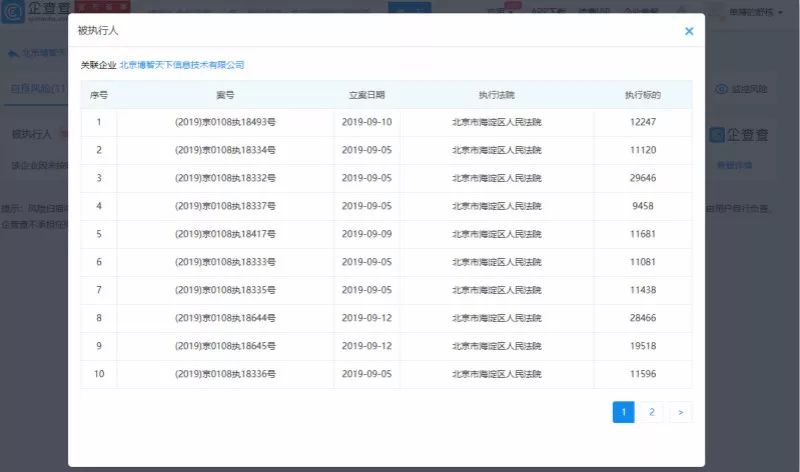Image resolution: width=800 pixels, height=472 pixels.
Task: Click the 企查查 logo icon at top left
Action: [12, 12]
